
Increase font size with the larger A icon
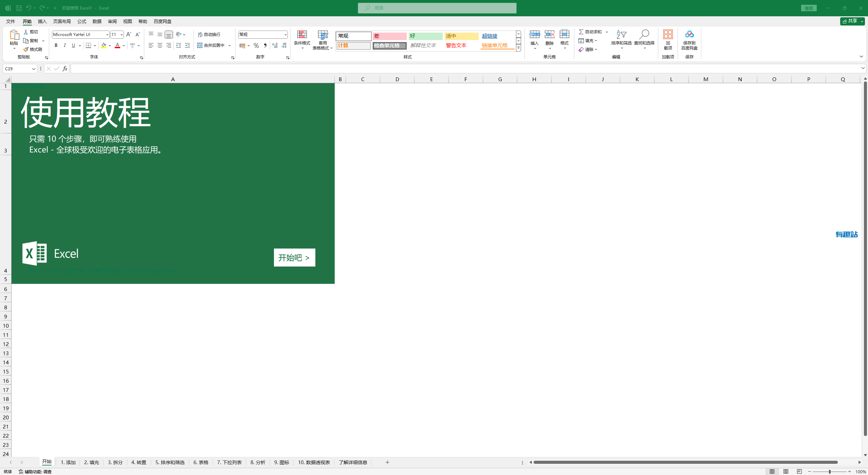click(128, 34)
